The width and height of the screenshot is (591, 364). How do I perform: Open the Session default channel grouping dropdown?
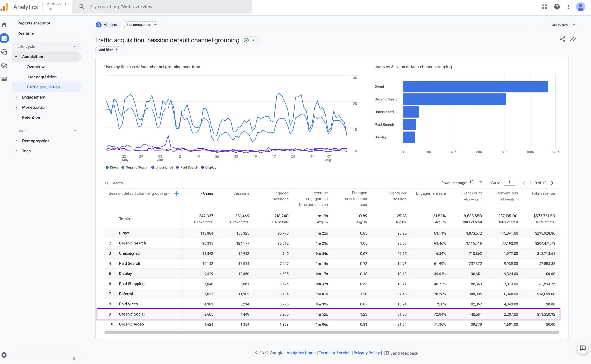[140, 193]
